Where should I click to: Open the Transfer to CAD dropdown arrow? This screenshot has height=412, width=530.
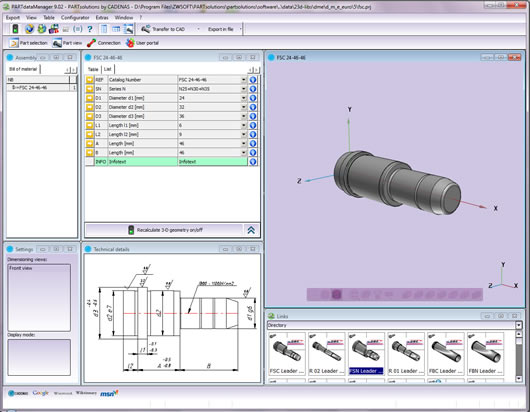tap(198, 29)
